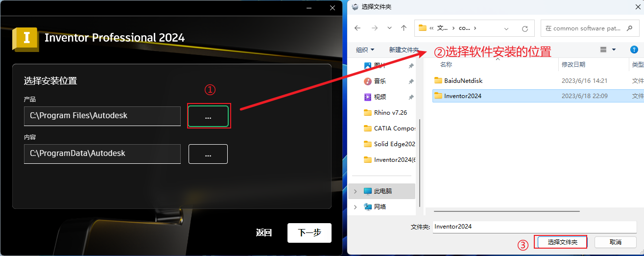The height and width of the screenshot is (256, 644).
Task: Select Solid Edge202 folder in the sidebar
Action: click(389, 144)
